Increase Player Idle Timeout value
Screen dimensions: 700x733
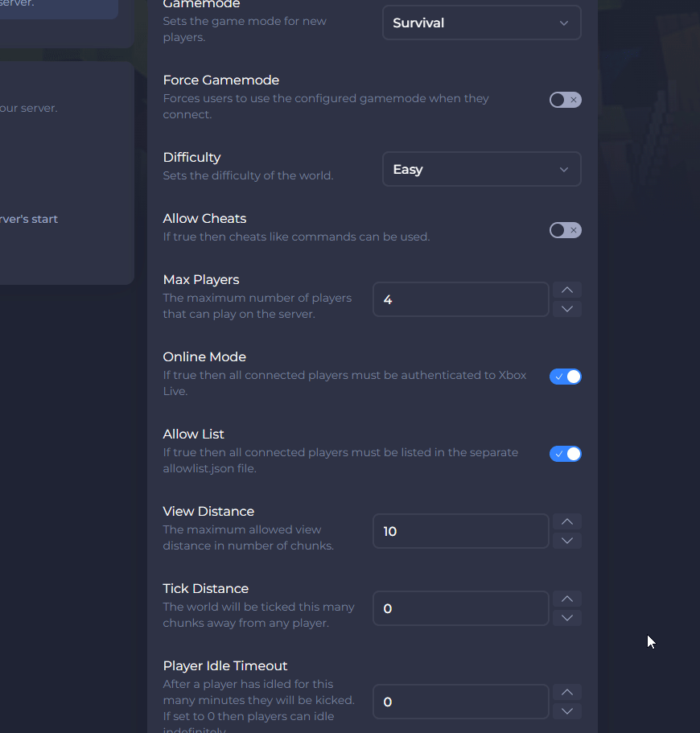567,692
